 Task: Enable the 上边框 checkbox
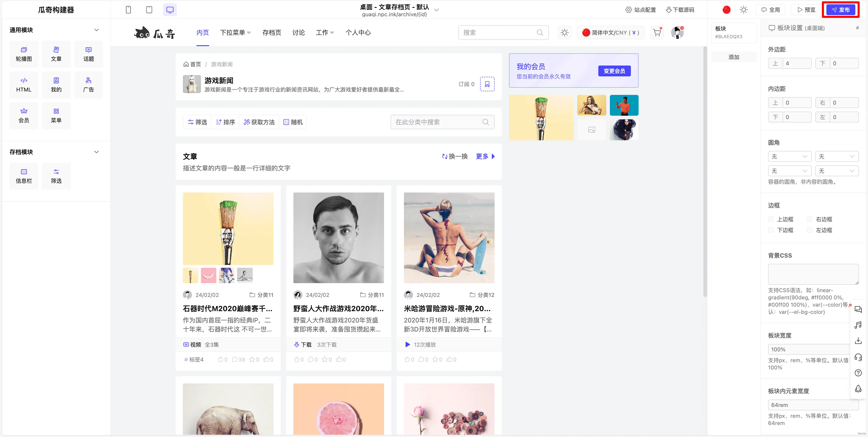(x=771, y=219)
